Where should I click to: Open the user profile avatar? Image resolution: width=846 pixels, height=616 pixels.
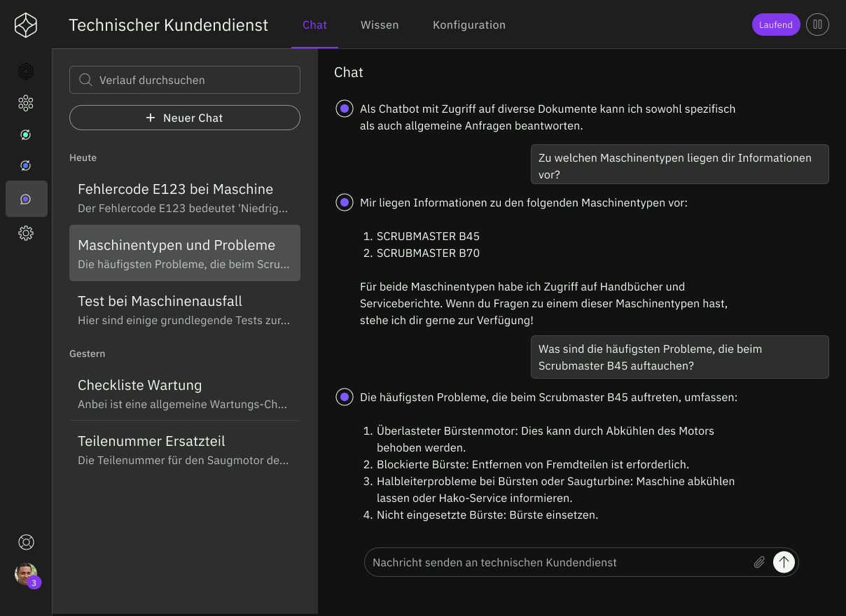[x=25, y=574]
